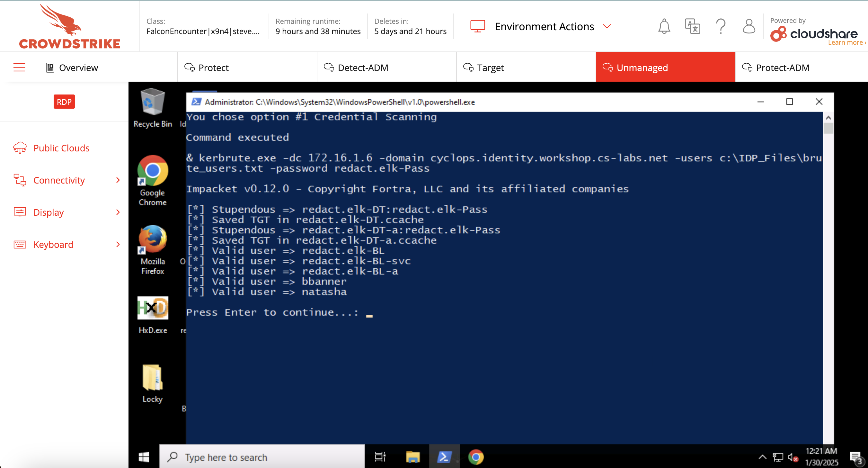The image size is (868, 468).
Task: Expand the Display section chevron
Action: pyautogui.click(x=118, y=212)
